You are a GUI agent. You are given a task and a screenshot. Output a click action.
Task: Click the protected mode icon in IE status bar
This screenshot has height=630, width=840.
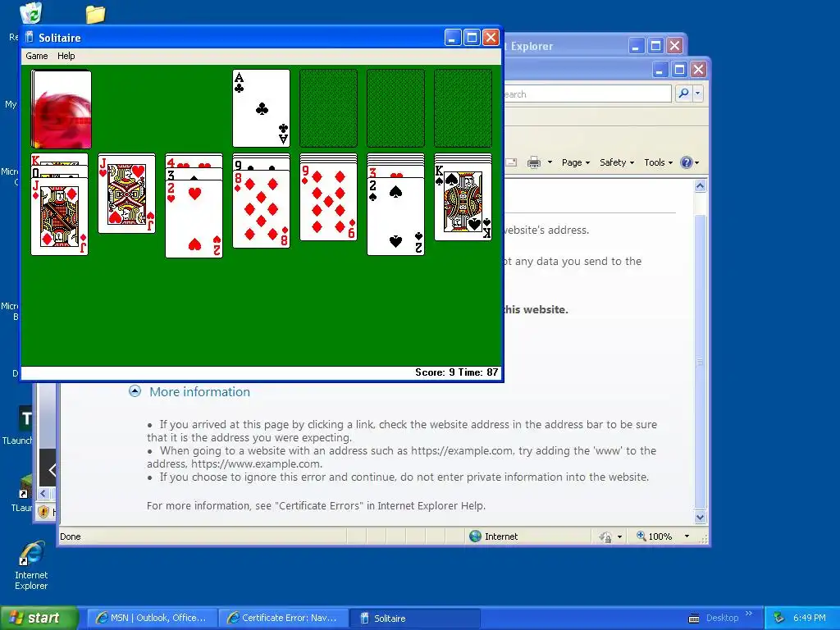(x=606, y=536)
